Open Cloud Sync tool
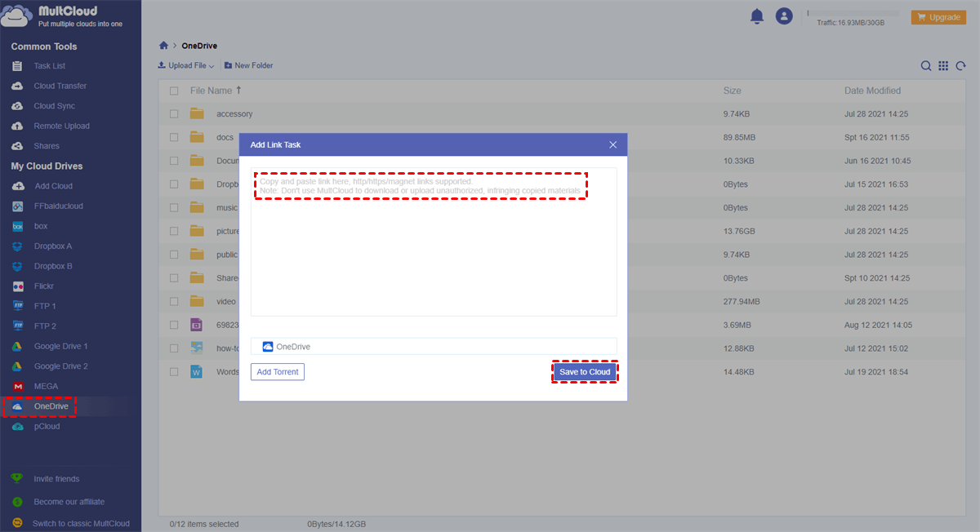The image size is (980, 532). pyautogui.click(x=54, y=106)
